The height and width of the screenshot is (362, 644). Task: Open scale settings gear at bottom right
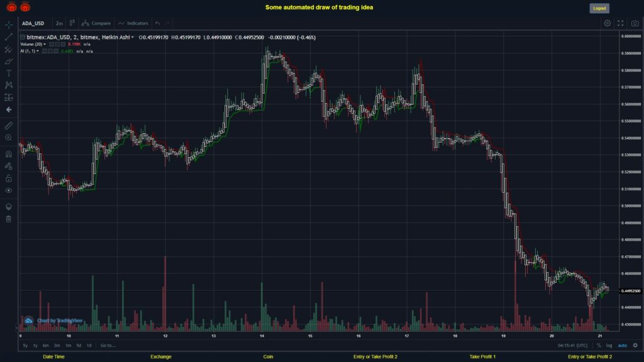pos(635,346)
